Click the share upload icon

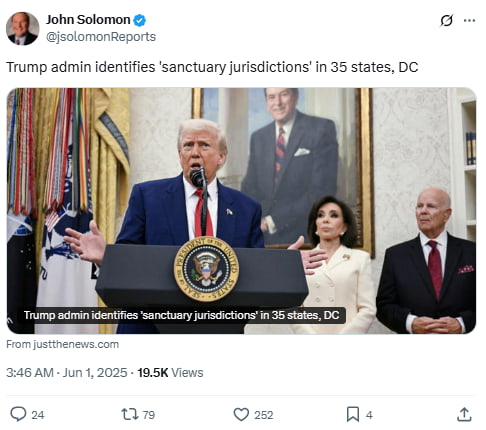464,414
